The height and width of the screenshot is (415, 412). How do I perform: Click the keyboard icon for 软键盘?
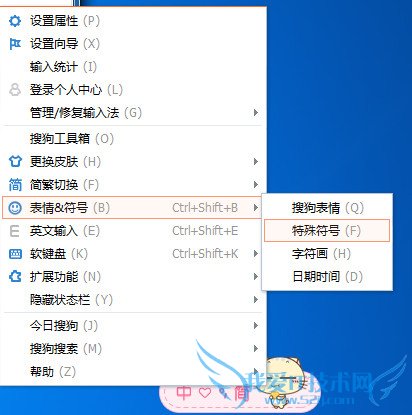click(x=15, y=254)
